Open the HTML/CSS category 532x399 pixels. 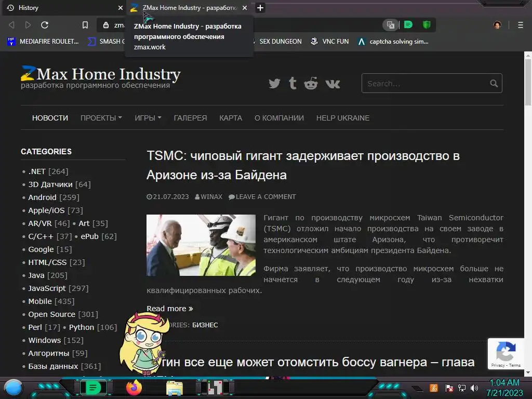[x=47, y=262]
